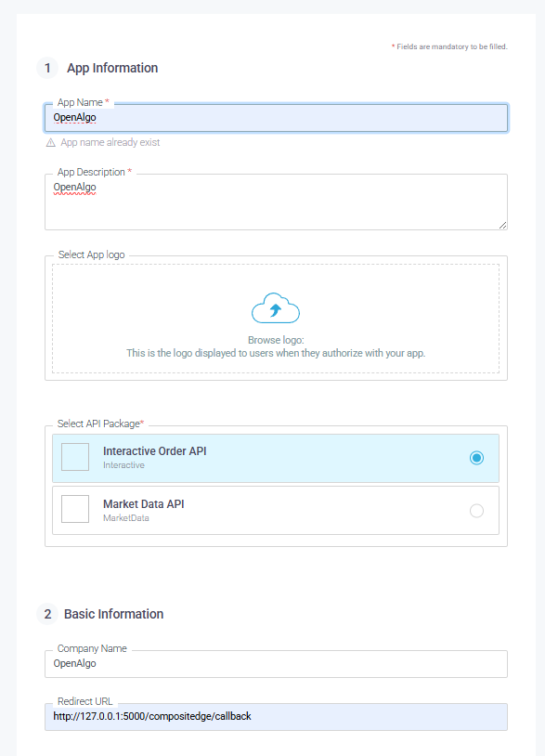
Task: Click the cloud upload icon
Action: tap(276, 307)
